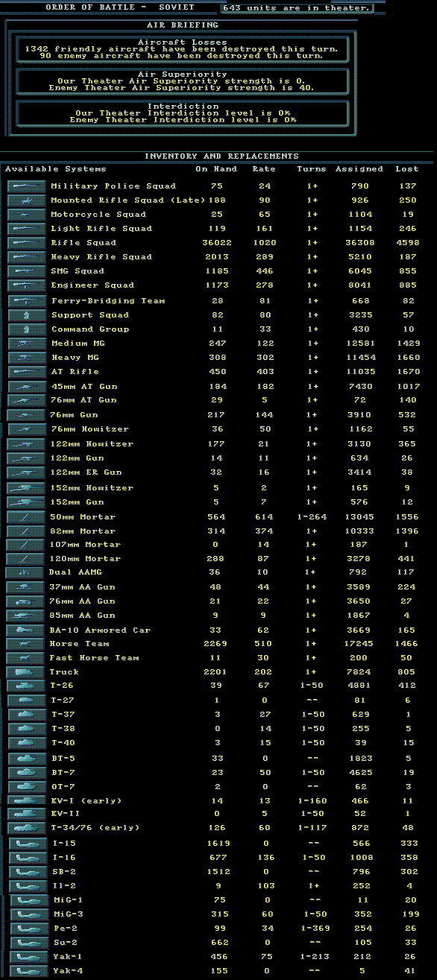This screenshot has width=437, height=980.
Task: Click the I-16 fighter icon
Action: pyautogui.click(x=28, y=859)
